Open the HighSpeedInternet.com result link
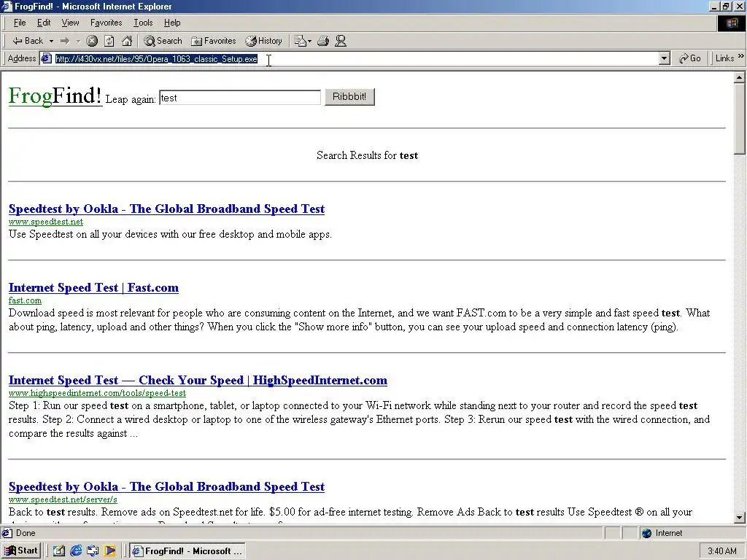 (198, 380)
